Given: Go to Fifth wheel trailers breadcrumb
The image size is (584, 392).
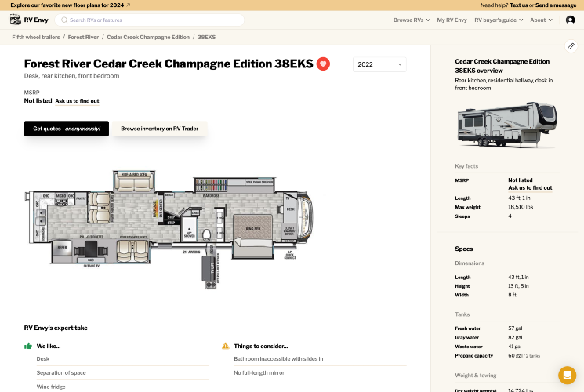Looking at the screenshot, I should coord(36,38).
